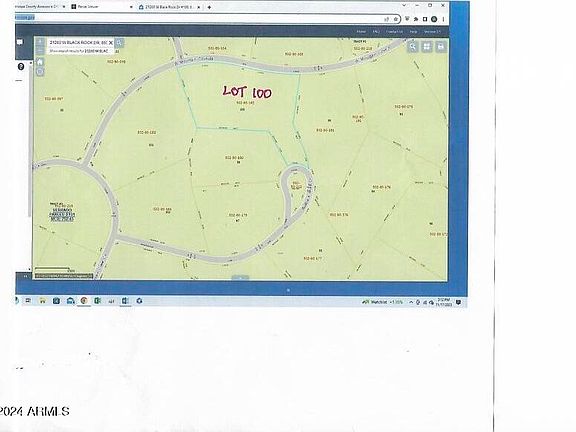Clear the BLACK ROCK DR search text
The image size is (576, 432).
point(111,43)
